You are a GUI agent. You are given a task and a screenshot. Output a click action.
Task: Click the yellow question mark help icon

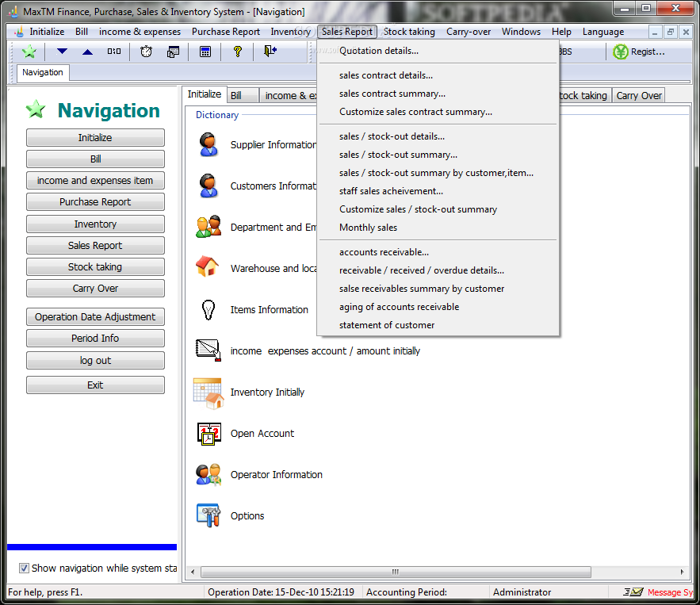pyautogui.click(x=238, y=52)
